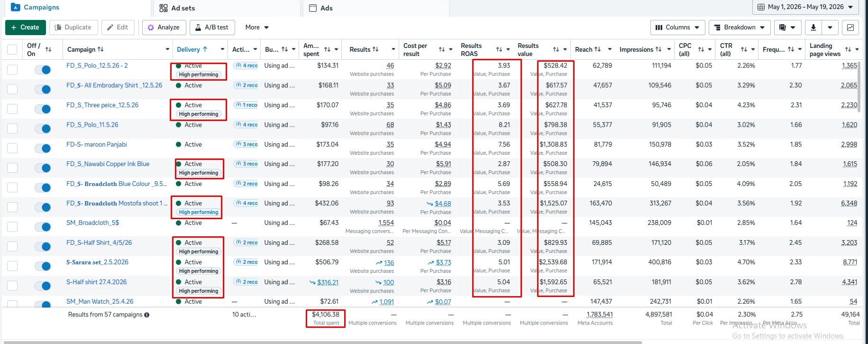The width and height of the screenshot is (868, 344).
Task: Sort by the Reach column arrows
Action: click(x=597, y=49)
